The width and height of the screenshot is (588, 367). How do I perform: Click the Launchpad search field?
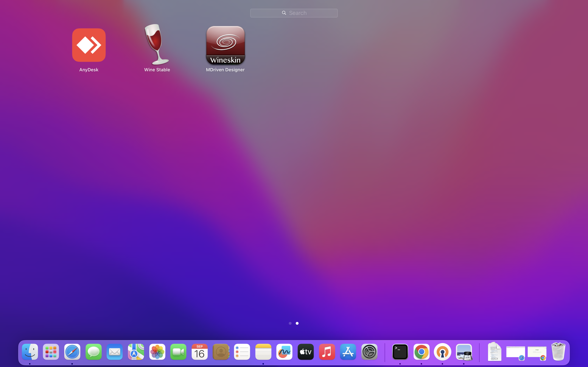pyautogui.click(x=294, y=13)
